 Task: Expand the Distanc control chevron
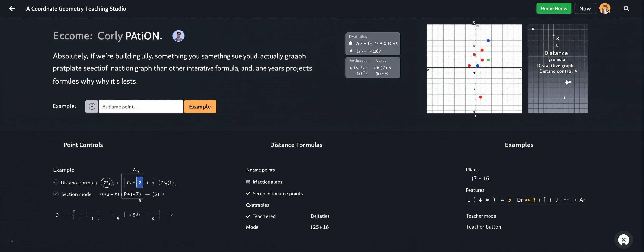576,71
